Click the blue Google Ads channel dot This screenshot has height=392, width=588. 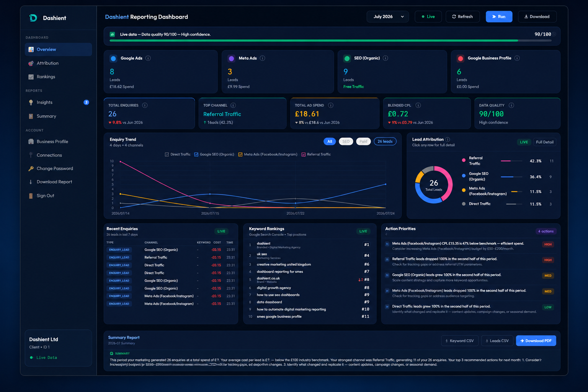[113, 59]
